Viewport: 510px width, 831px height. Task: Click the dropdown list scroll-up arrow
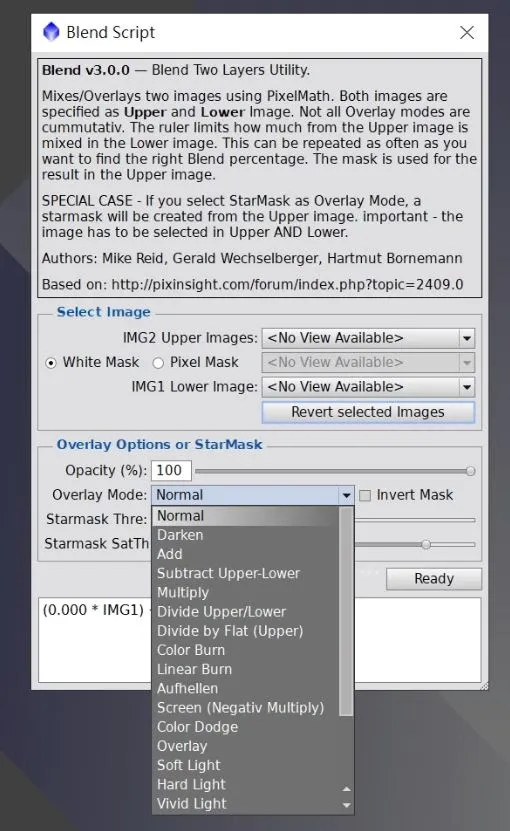(346, 789)
